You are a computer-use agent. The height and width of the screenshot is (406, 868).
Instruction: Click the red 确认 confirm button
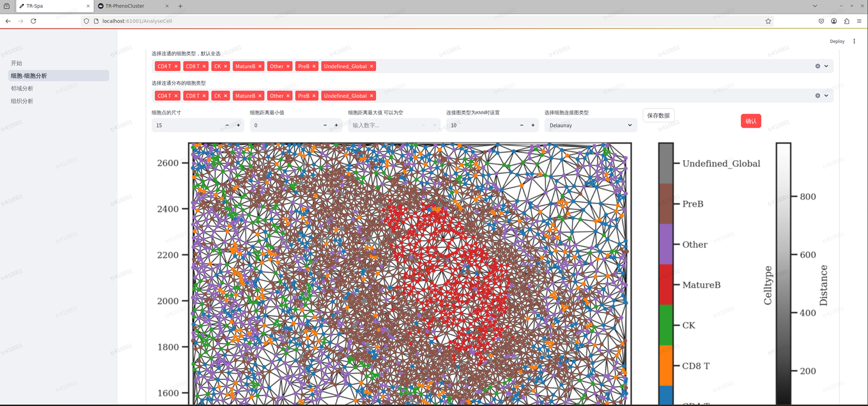point(750,121)
